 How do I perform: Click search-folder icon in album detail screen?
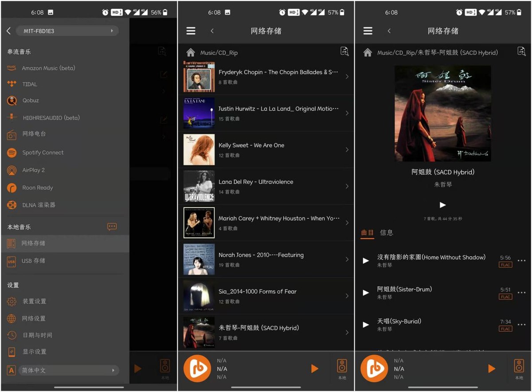[521, 51]
